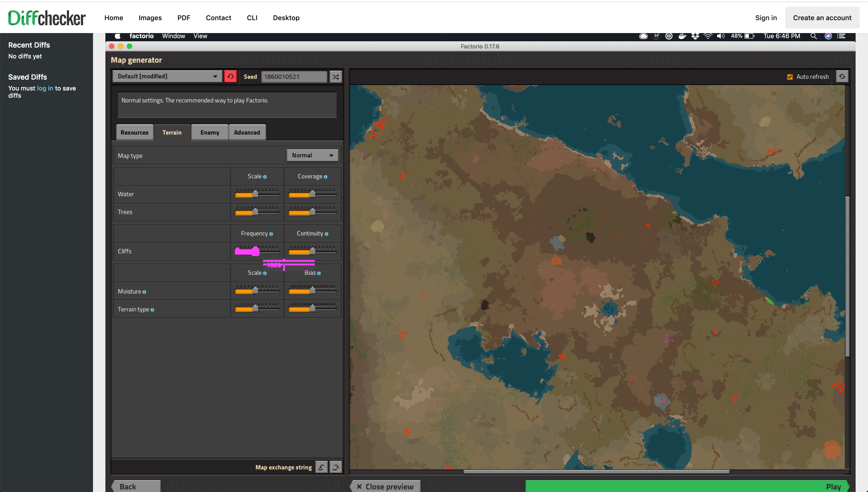Click the log in link in Saved Diffs
The image size is (868, 492).
pyautogui.click(x=45, y=89)
